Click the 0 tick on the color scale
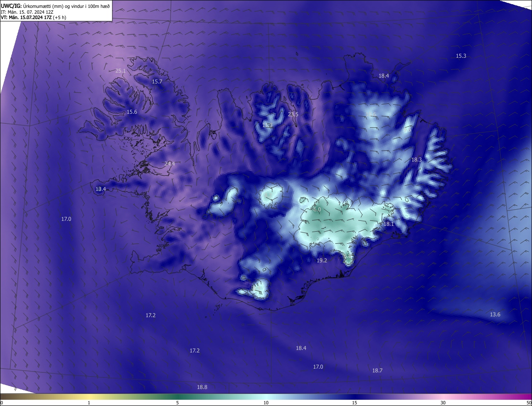Viewport: 532px width, 406px height. click(2, 403)
